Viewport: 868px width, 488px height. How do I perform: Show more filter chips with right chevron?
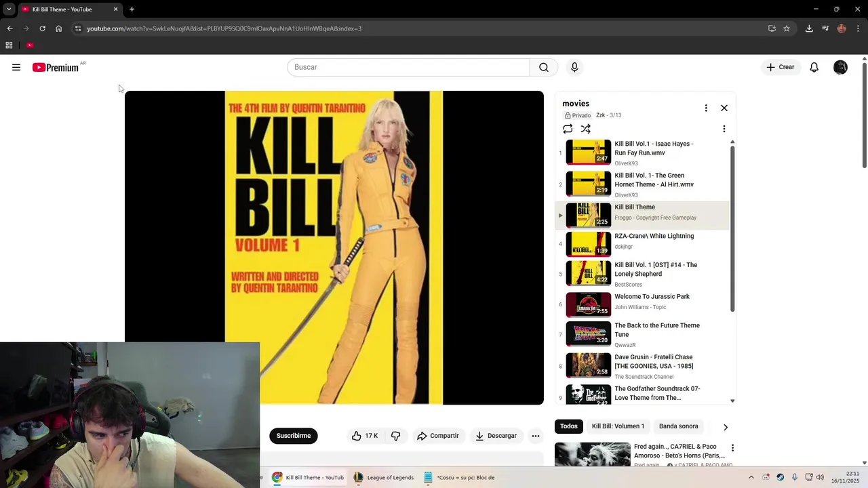[726, 427]
